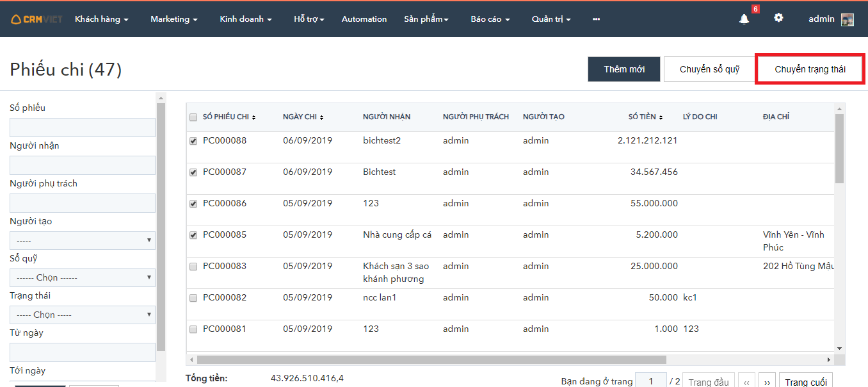Viewport: 868px width, 387px height.
Task: Open the more menu ellipsis
Action: point(597,19)
